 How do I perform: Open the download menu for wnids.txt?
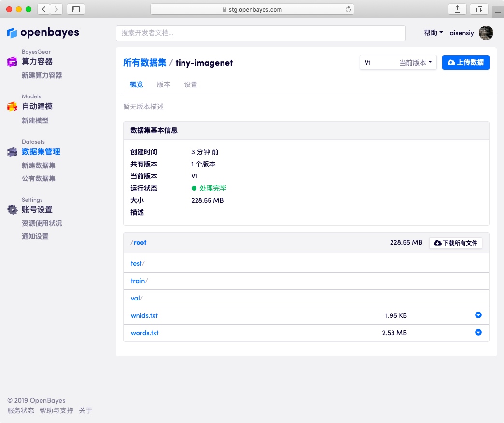478,315
